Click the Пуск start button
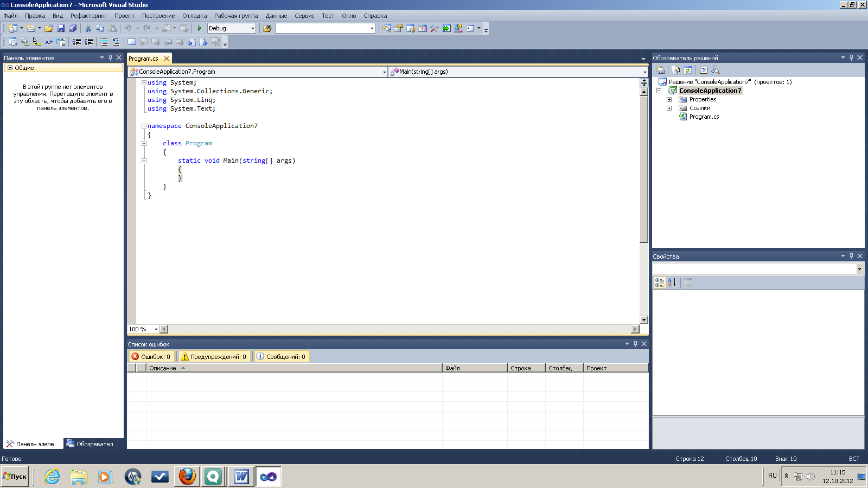Screen dimensions: 868x488 [x=15, y=477]
